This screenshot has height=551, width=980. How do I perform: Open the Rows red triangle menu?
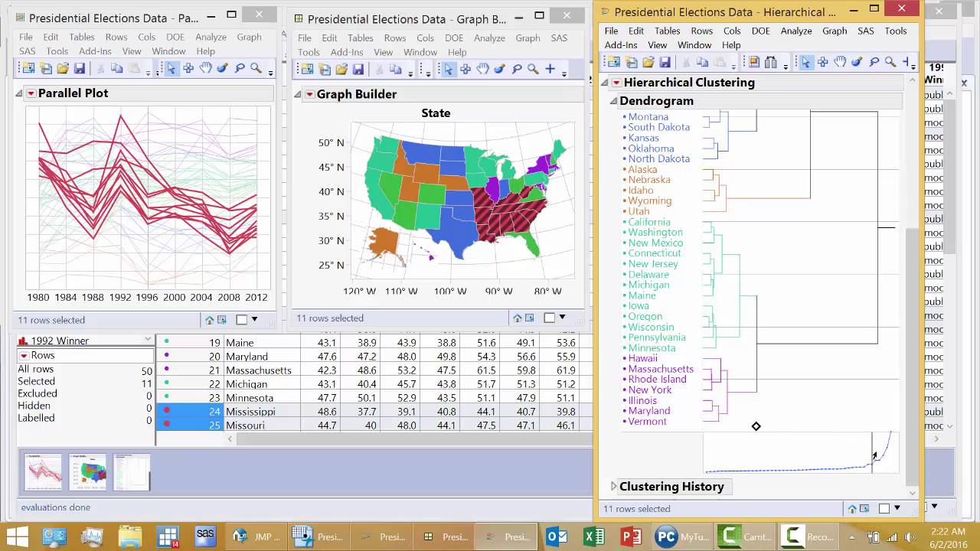click(x=24, y=356)
